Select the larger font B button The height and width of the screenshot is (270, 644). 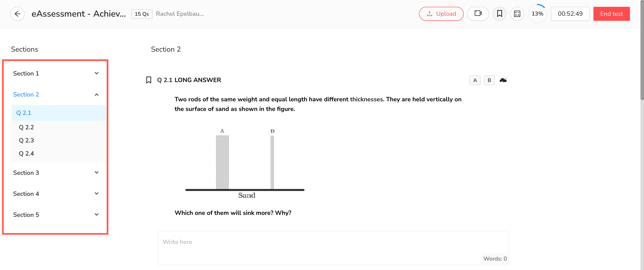(489, 80)
